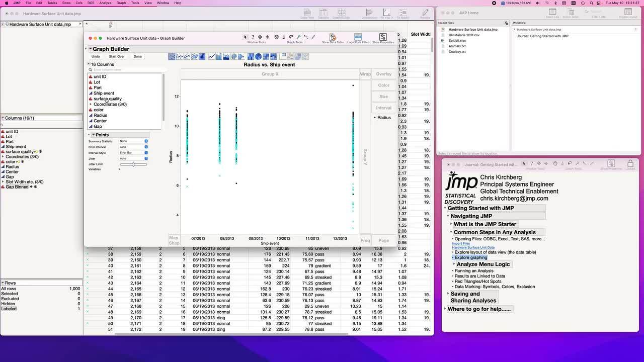
Task: Select the Points element icon in the palette
Action: tap(172, 56)
